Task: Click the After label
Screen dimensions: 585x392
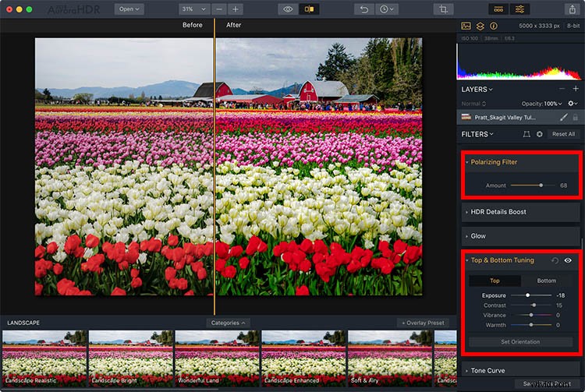Action: tap(233, 25)
